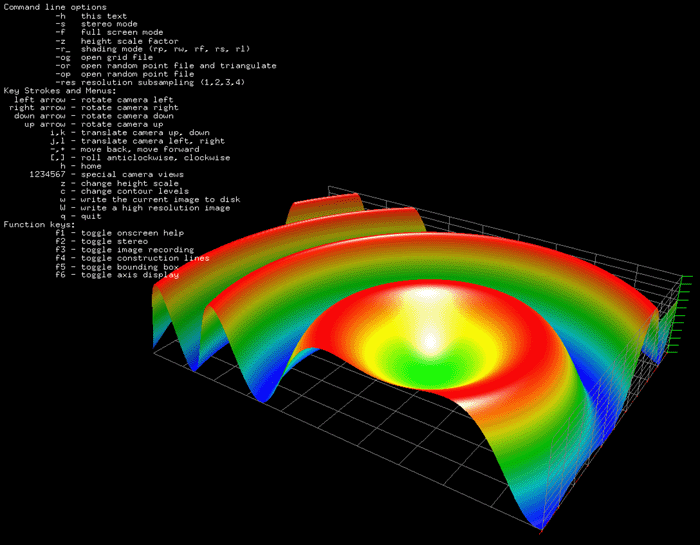
Task: Select "left arrow - rotate camera left" line
Action: pyautogui.click(x=94, y=100)
